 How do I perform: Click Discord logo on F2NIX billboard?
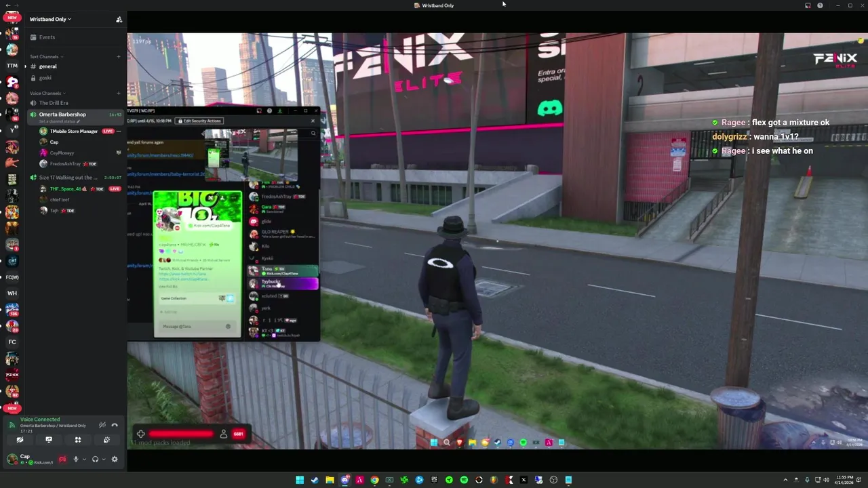click(549, 108)
